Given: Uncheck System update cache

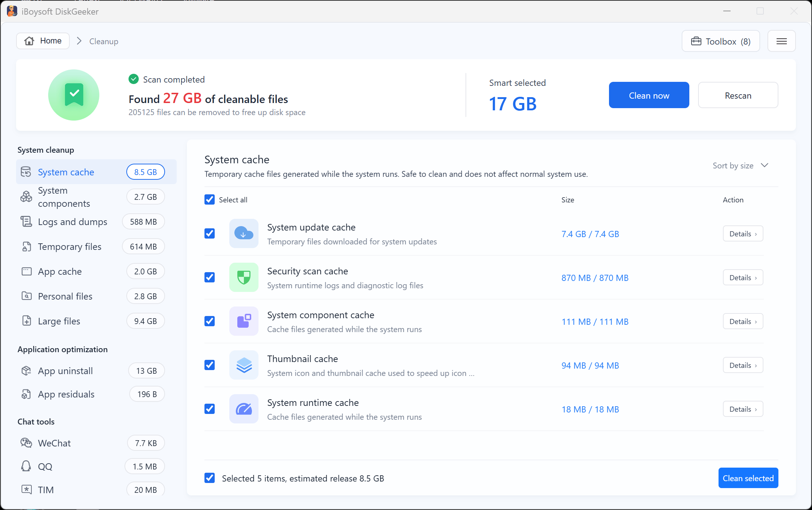Looking at the screenshot, I should coord(210,233).
